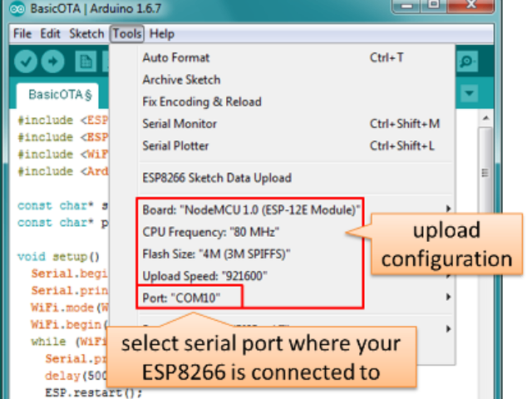532x399 pixels.
Task: Click the Upload arrow button
Action: [x=53, y=62]
